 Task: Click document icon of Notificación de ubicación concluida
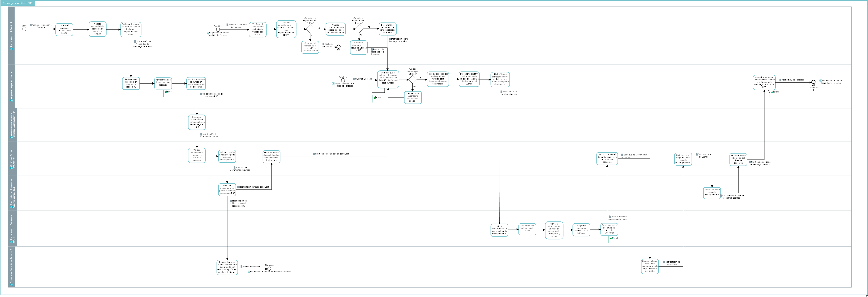tap(314, 154)
